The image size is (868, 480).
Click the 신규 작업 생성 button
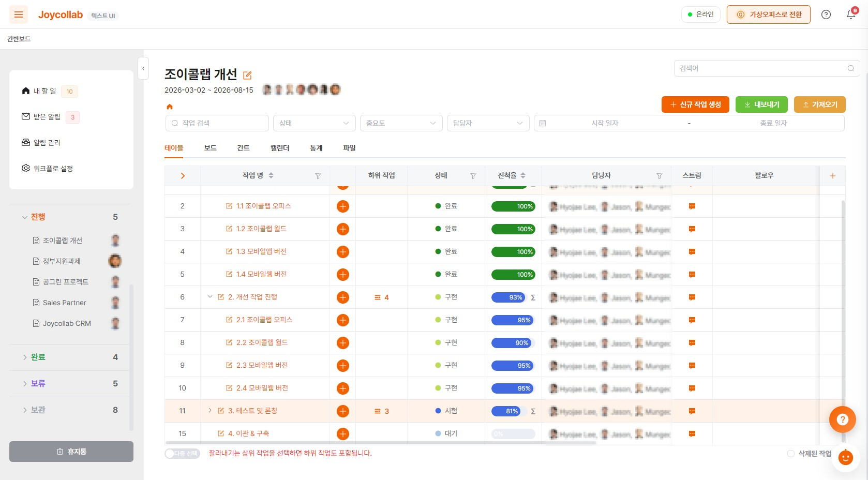coord(695,104)
